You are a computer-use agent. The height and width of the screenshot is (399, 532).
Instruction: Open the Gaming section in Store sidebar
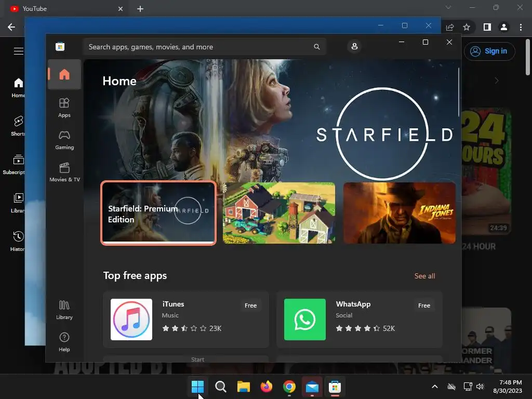click(64, 140)
